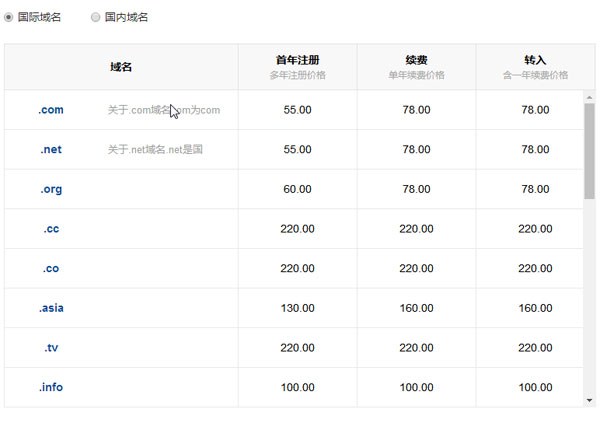Select the 国际域名 radio button
The height and width of the screenshot is (423, 600).
pos(10,17)
